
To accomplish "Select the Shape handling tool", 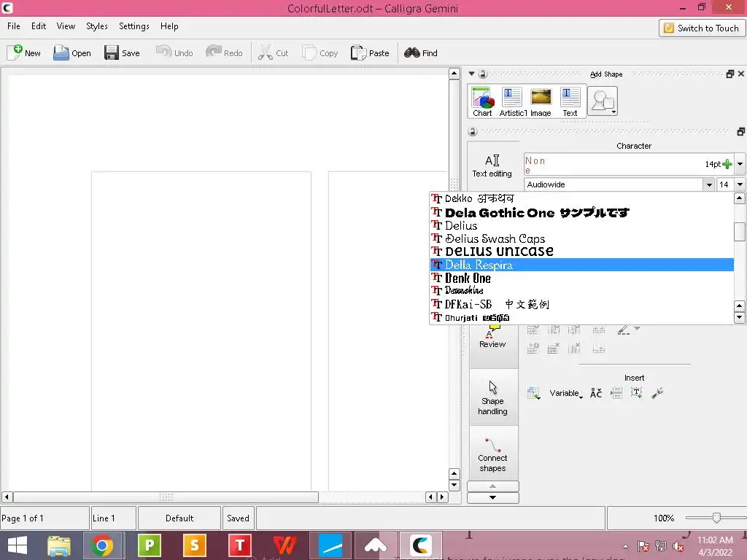I will pos(492,397).
